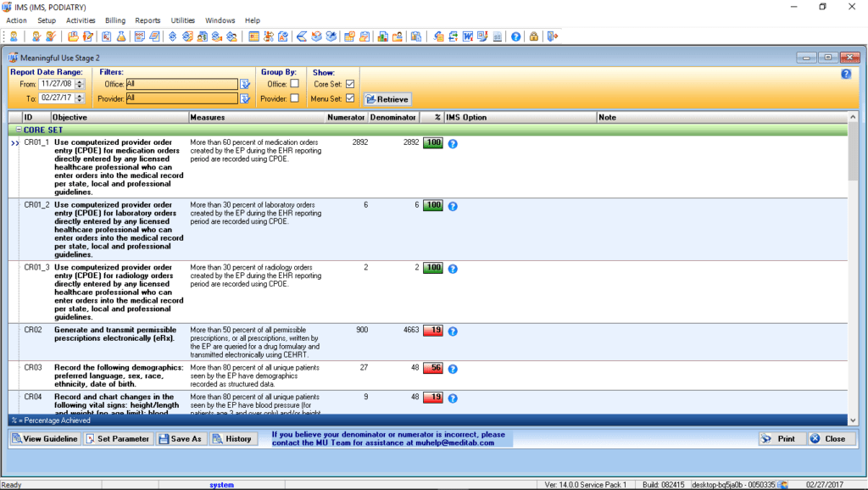Click the padlock icon on the toolbar
The width and height of the screenshot is (868, 490).
tap(535, 36)
